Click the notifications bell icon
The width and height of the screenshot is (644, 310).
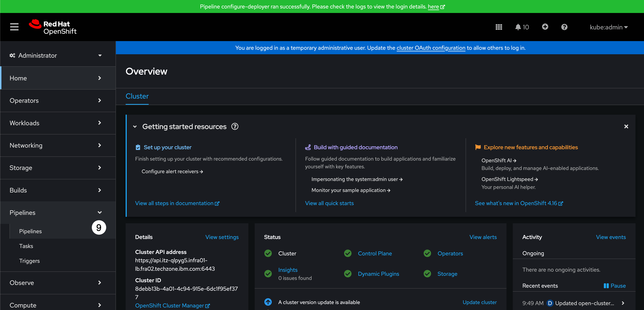[x=518, y=27]
